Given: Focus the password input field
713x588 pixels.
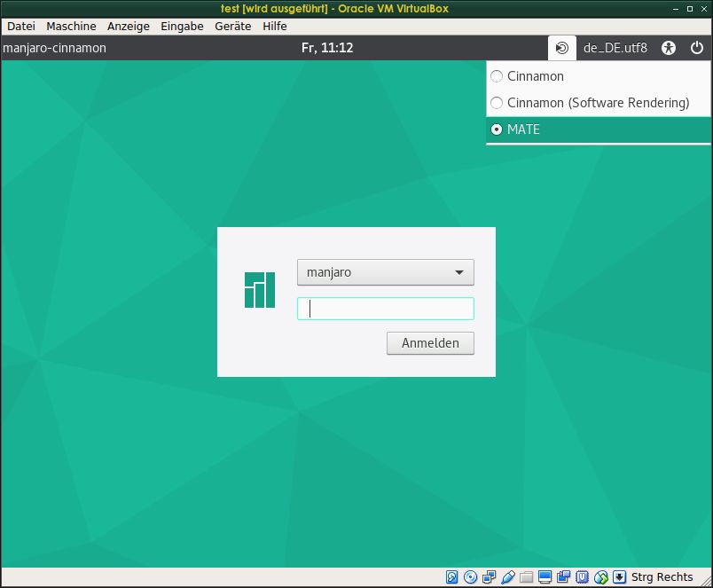Looking at the screenshot, I should click(385, 309).
